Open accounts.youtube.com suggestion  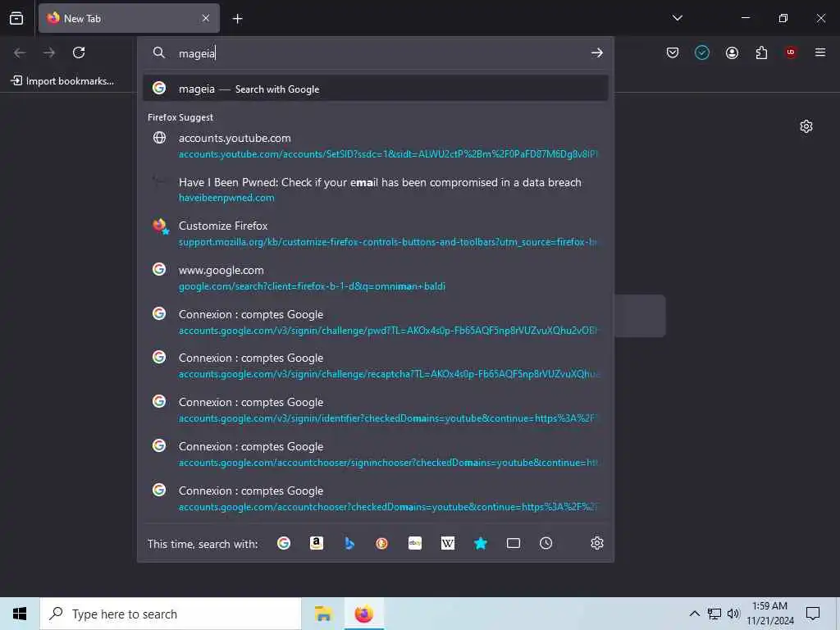pos(375,146)
